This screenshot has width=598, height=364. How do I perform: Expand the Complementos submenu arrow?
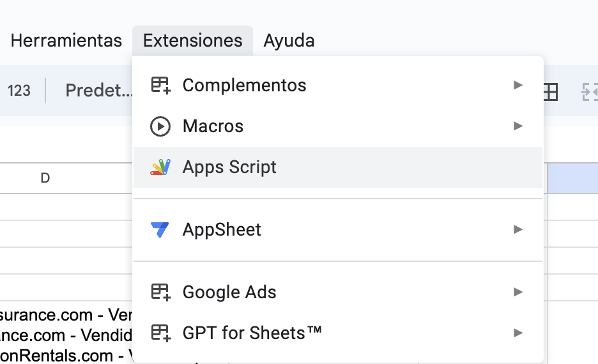(x=518, y=86)
